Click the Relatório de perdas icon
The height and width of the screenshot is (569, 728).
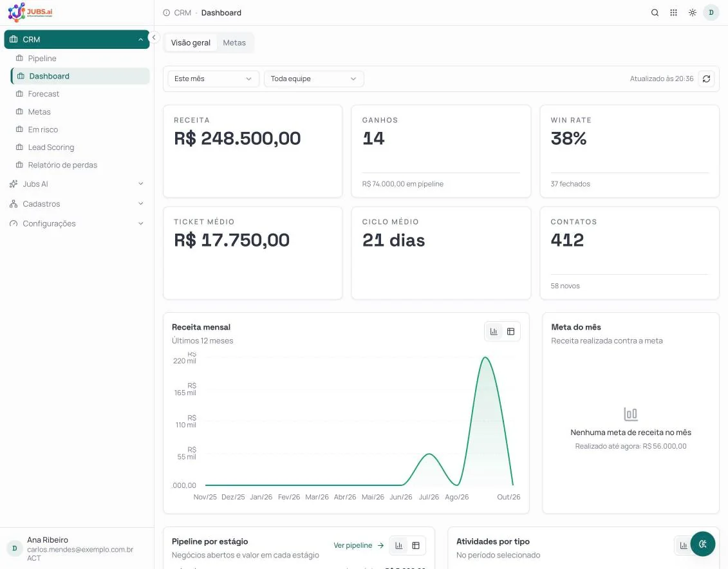(x=19, y=165)
